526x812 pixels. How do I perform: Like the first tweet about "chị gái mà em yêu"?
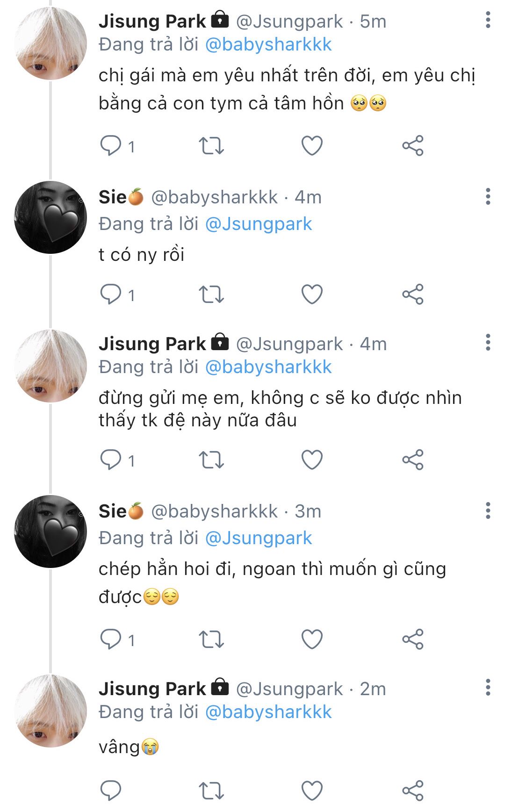point(312,146)
